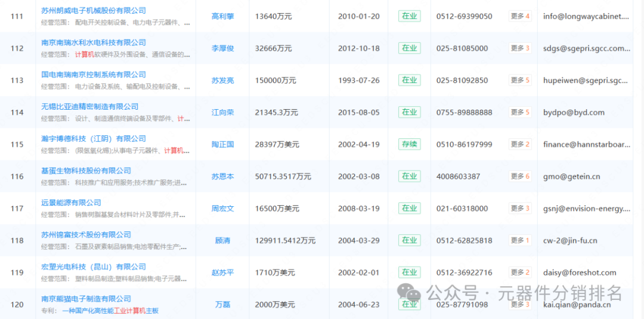Select email gmo@getein.cn
644x319 pixels.
pyautogui.click(x=572, y=176)
